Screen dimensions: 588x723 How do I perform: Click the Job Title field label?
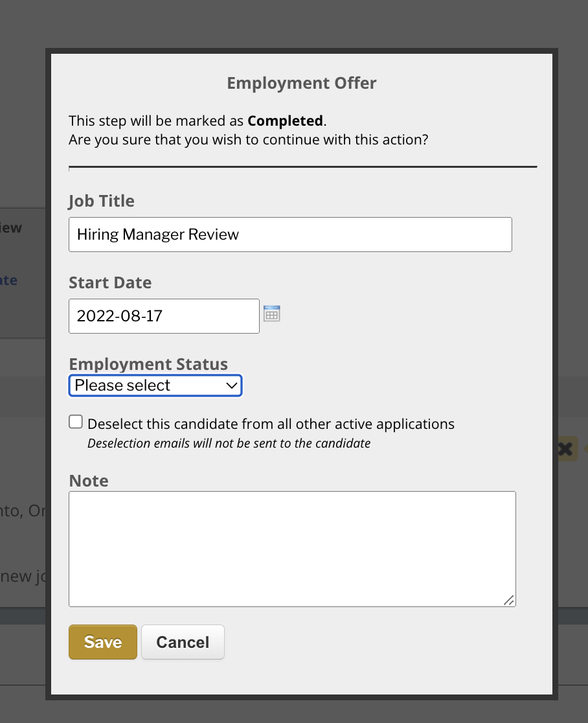(x=102, y=201)
